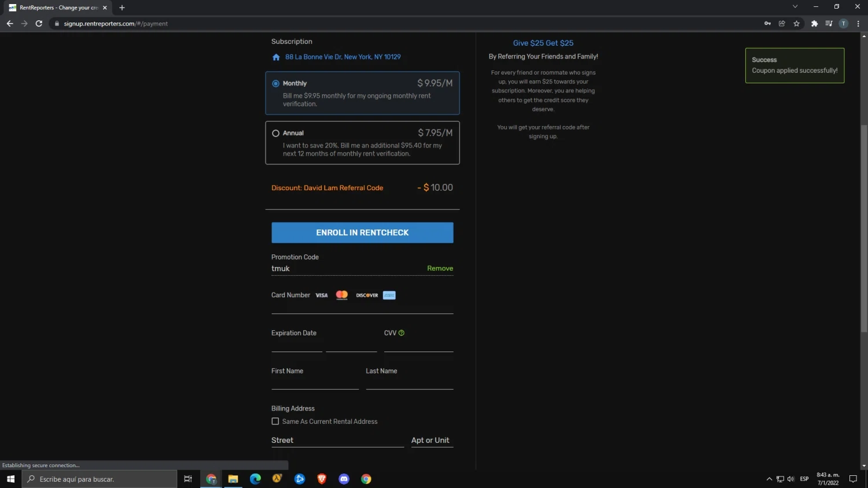The width and height of the screenshot is (868, 488).
Task: Open saved passwords key icon in address bar
Action: tap(767, 24)
